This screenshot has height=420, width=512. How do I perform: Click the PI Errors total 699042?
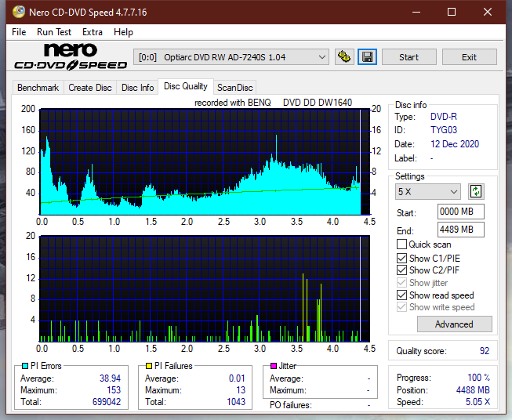(107, 402)
